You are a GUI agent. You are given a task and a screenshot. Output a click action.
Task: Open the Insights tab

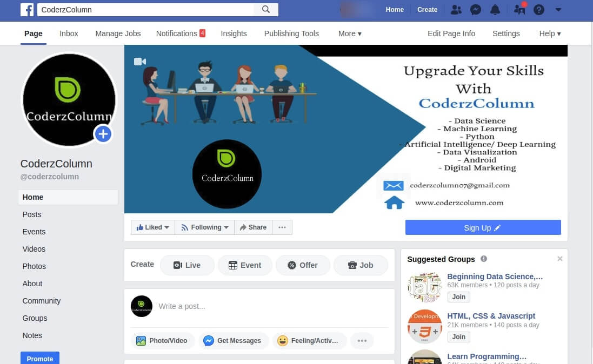coord(234,33)
